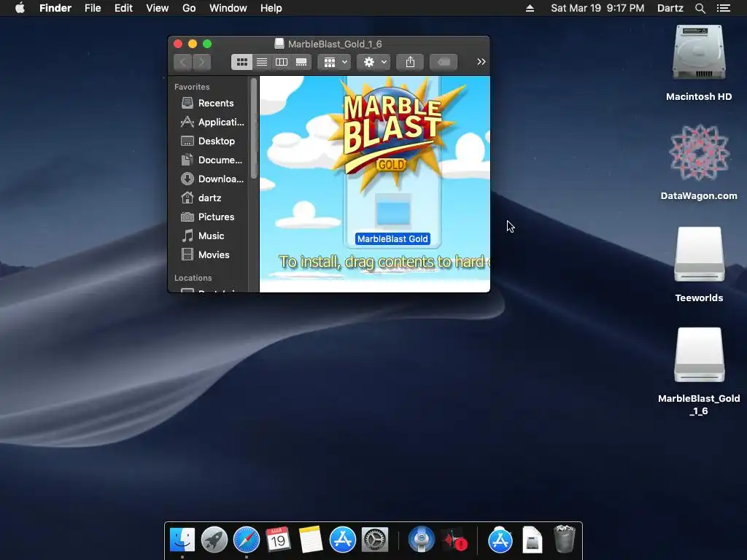747x560 pixels.
Task: Open Notes from the Dock
Action: coord(311,540)
